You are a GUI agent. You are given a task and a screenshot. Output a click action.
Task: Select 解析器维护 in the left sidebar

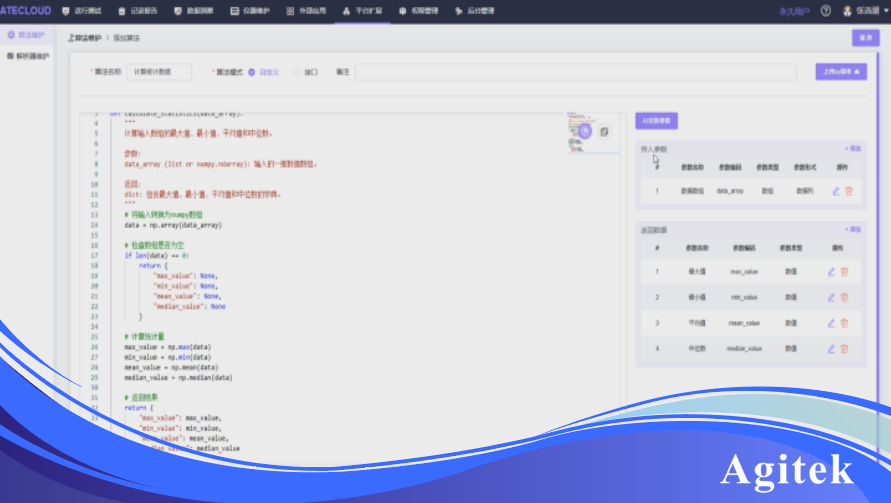pos(28,56)
